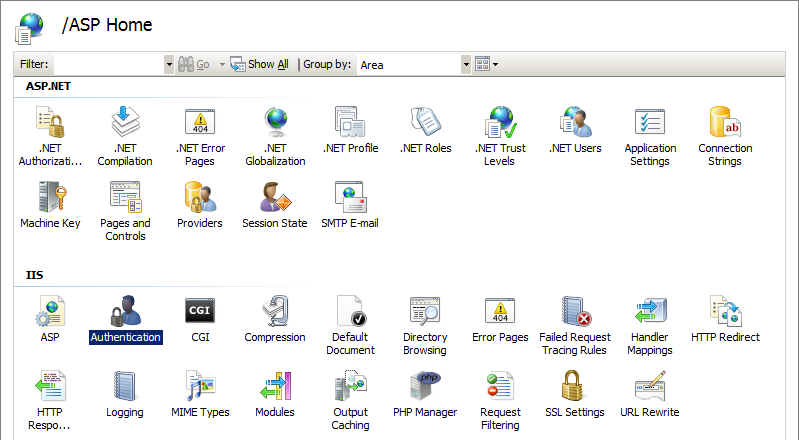The width and height of the screenshot is (799, 440).
Task: Open the CGI feature
Action: [x=200, y=319]
